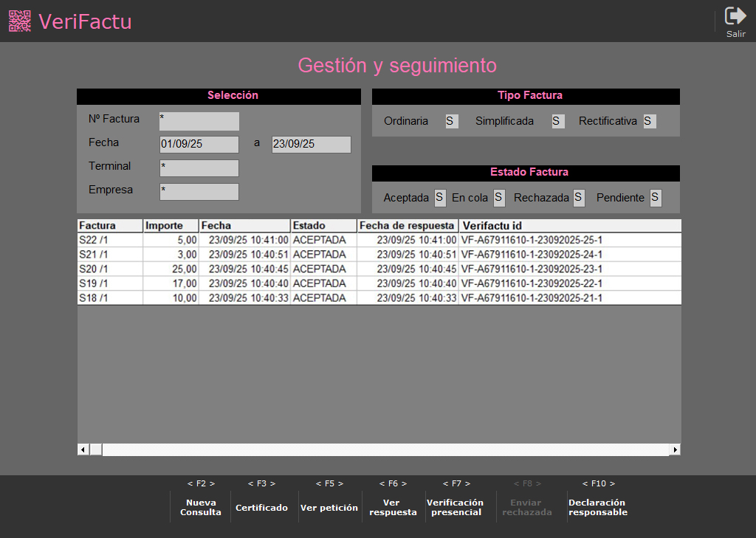Sort by the Fecha column header
Image resolution: width=756 pixels, height=538 pixels.
click(x=244, y=226)
